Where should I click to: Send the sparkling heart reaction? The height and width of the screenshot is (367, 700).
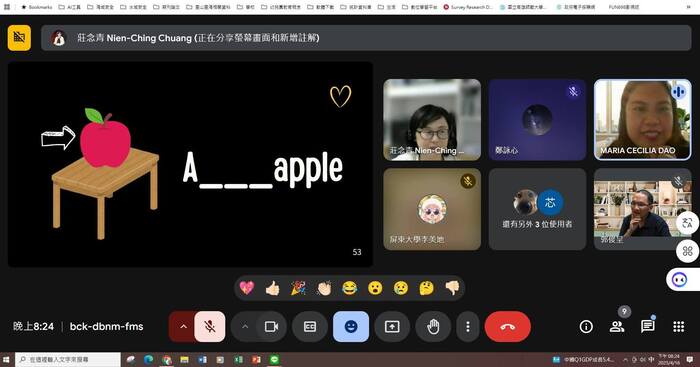point(246,288)
